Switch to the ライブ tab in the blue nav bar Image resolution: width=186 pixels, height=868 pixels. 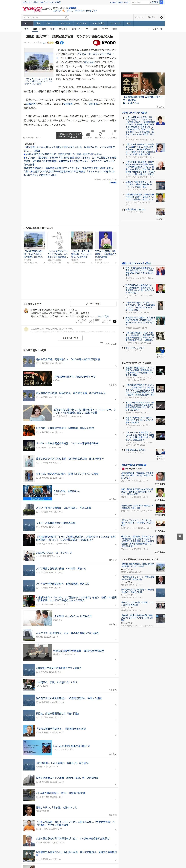coord(49,24)
